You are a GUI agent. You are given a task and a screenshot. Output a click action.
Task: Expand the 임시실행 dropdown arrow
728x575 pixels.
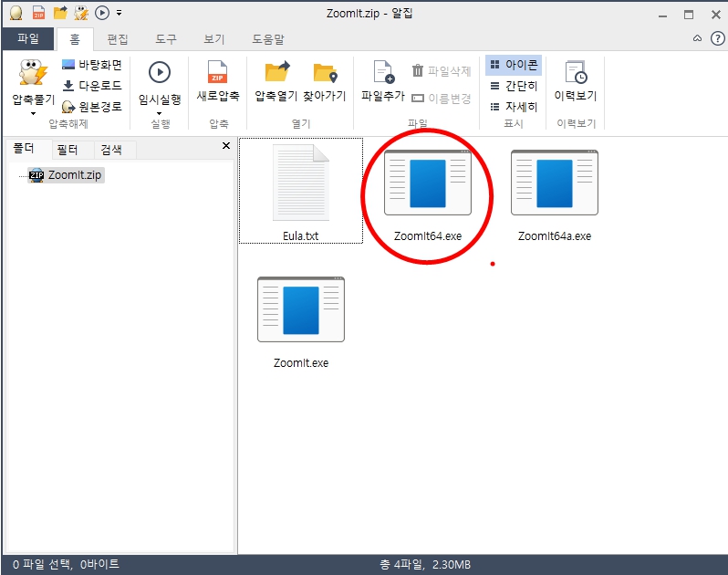[x=160, y=114]
